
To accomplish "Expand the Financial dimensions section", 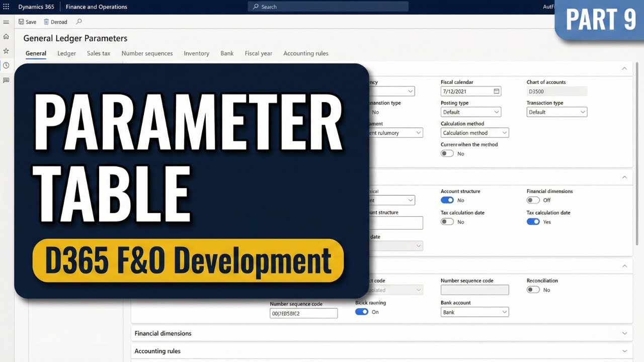I will click(381, 333).
